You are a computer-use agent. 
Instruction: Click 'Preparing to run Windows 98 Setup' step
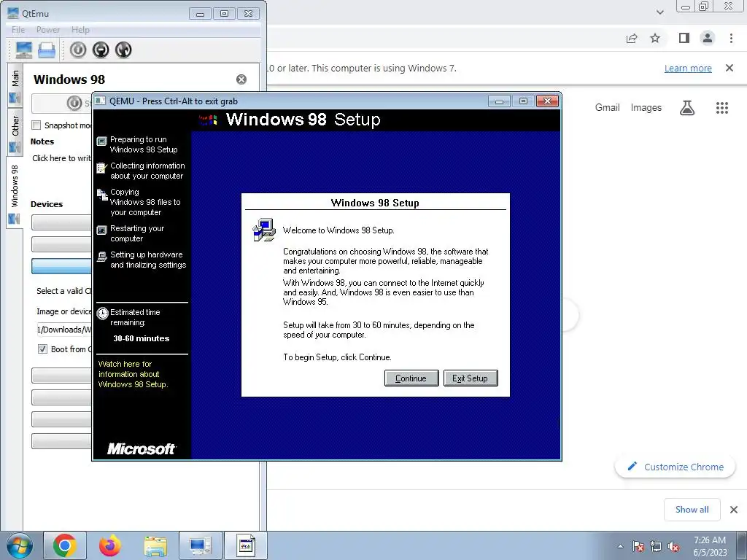coord(144,144)
